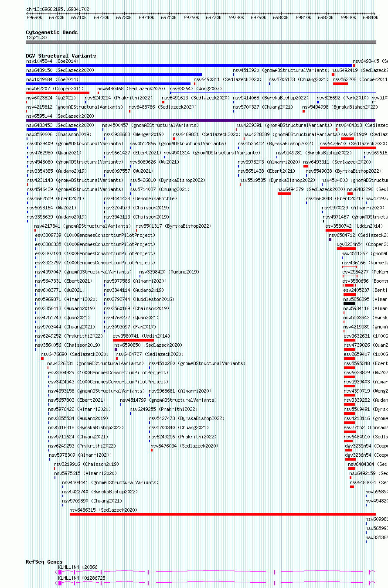Open variant nsv6494279 (Sedlazeck2020) label
The image size is (388, 588).
[311, 189]
